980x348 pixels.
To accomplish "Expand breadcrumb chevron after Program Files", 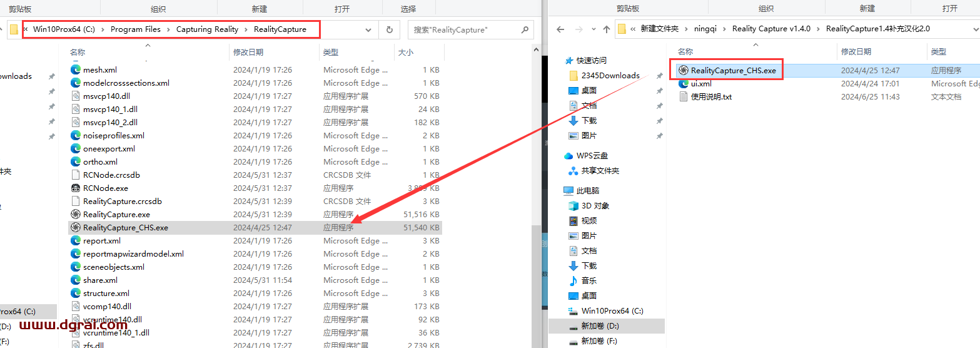I will (x=168, y=29).
